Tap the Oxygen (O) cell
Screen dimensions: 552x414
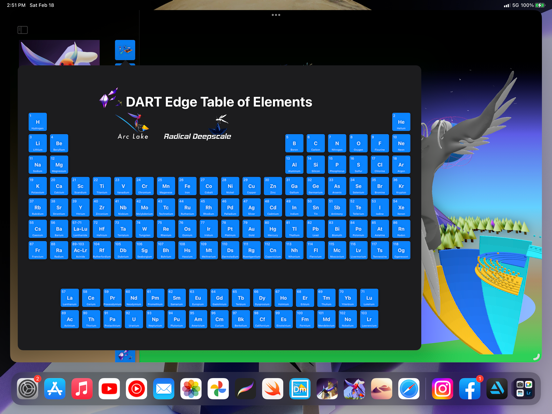point(358,143)
